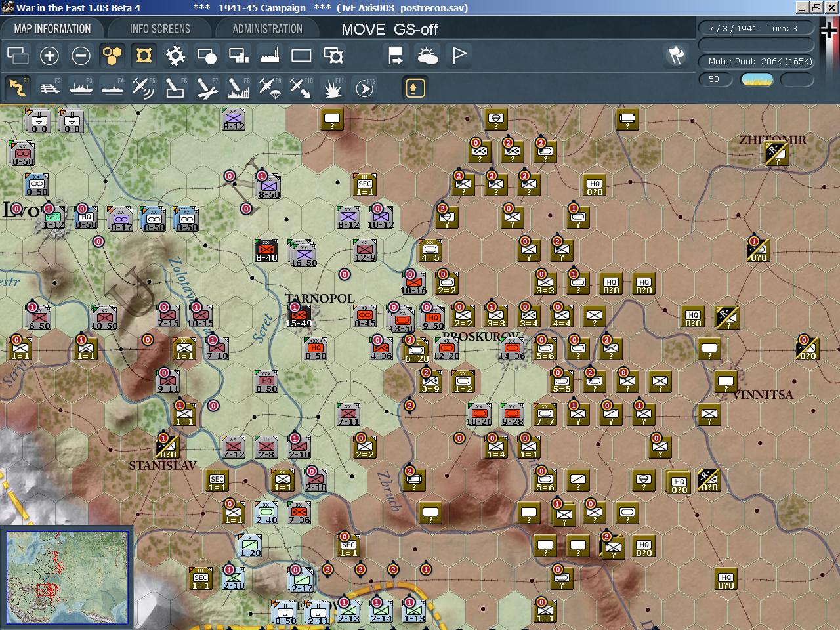This screenshot has height=630, width=840.
Task: Select Amphibious transport mode (F4) icon
Action: pos(112,88)
